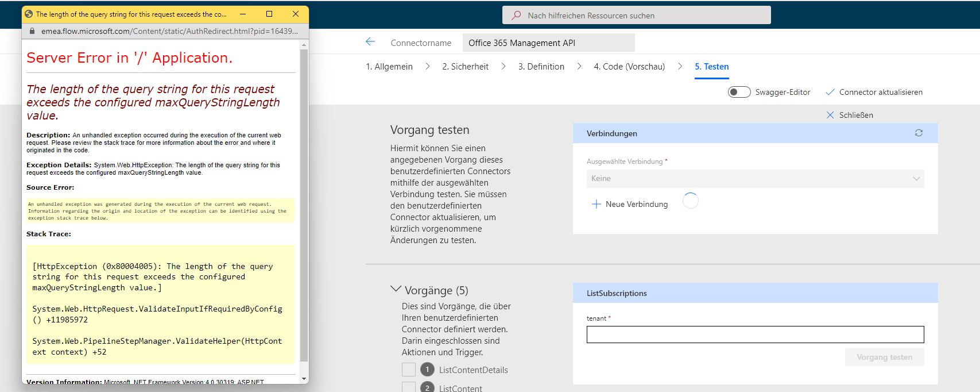Click the tenant input field
This screenshot has height=392, width=980.
[756, 335]
